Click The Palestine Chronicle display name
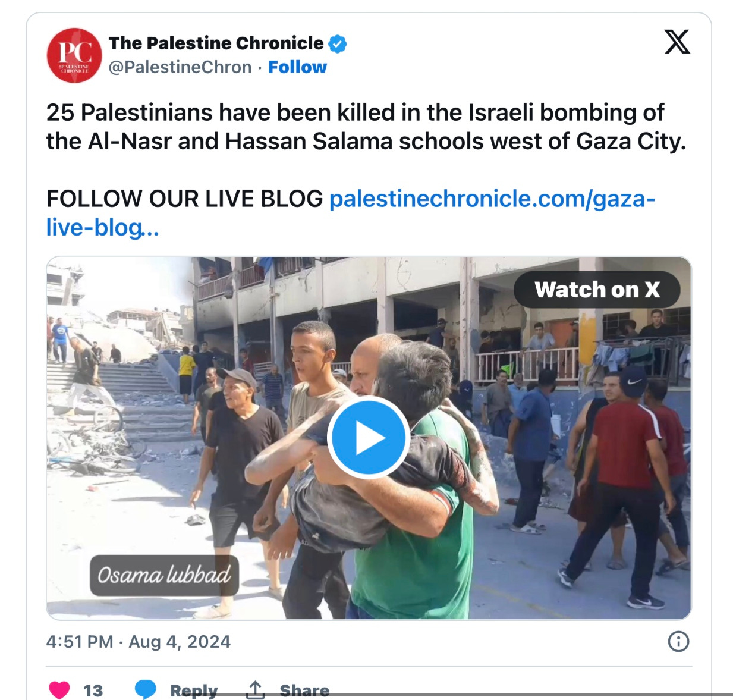The width and height of the screenshot is (733, 700). 216,43
